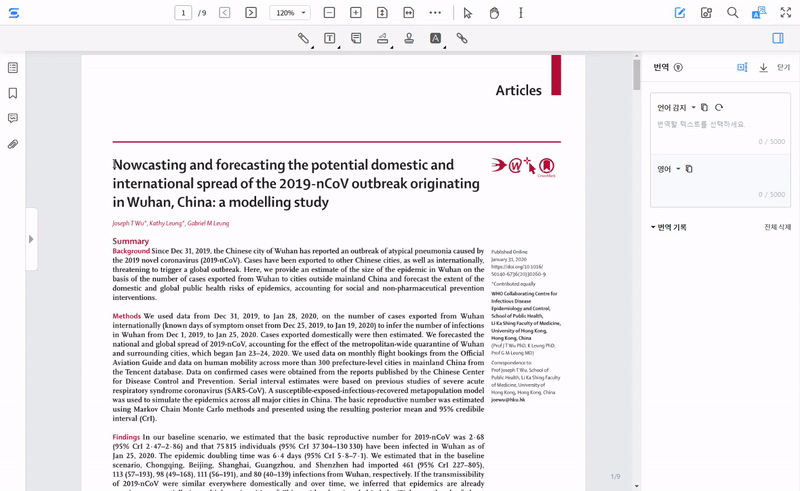Click the 'Methods' section label
Screen dimensions: 800x491
[127, 316]
